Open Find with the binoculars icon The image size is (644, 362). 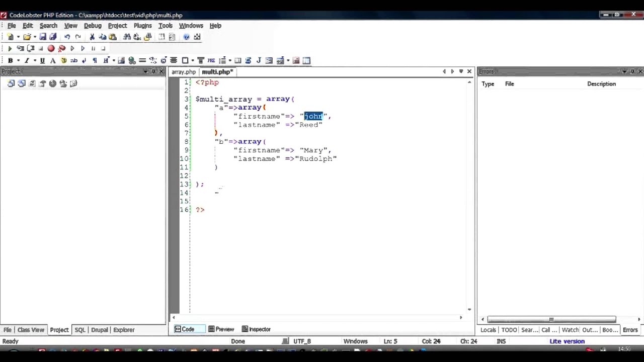127,37
